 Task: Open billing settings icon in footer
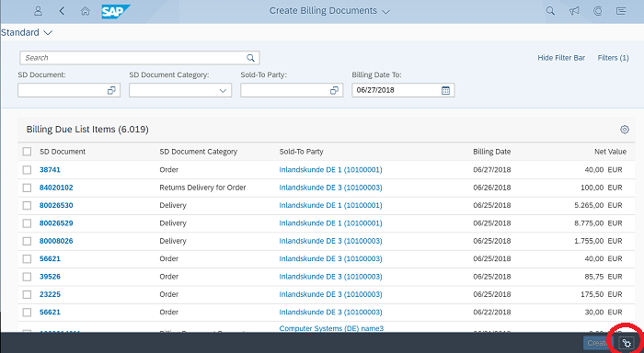[x=627, y=343]
